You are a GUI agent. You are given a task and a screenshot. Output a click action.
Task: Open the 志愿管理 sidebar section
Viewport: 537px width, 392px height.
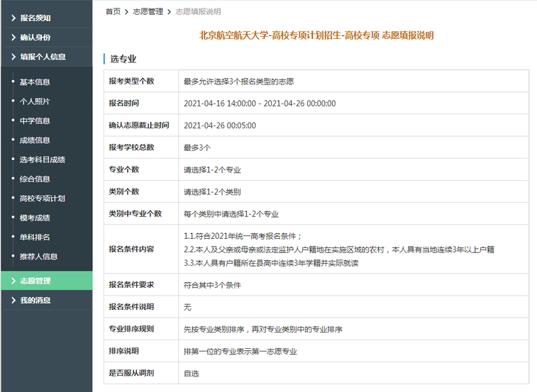click(47, 281)
